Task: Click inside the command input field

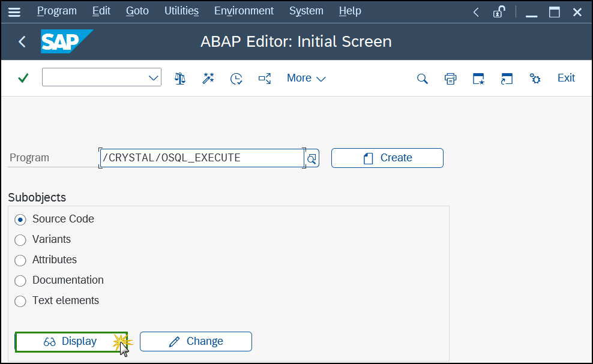Action: [x=95, y=77]
